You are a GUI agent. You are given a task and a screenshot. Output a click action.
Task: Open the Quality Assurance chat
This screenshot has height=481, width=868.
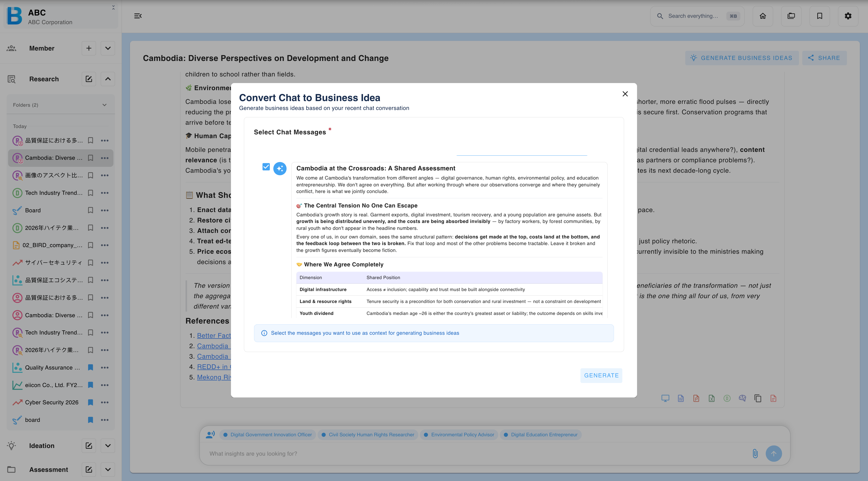53,367
